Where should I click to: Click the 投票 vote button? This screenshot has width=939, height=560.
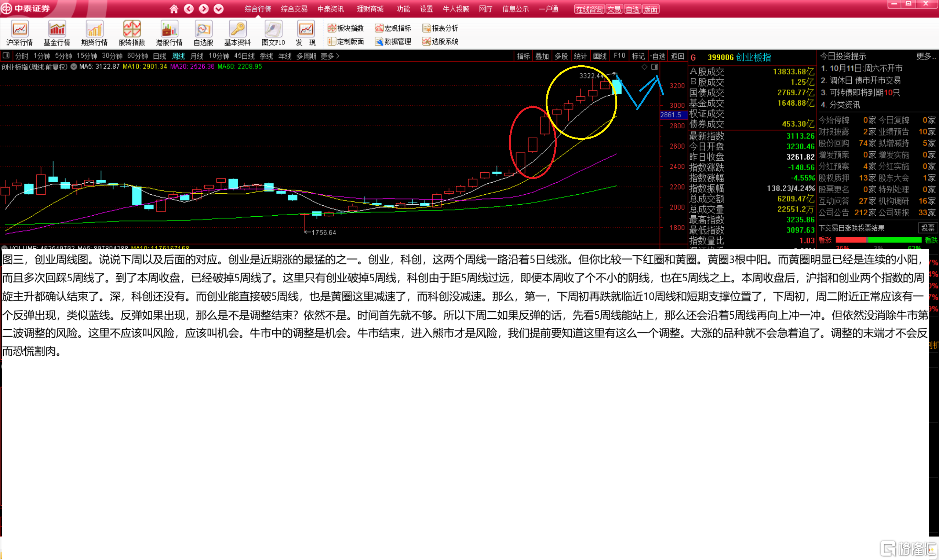[928, 228]
